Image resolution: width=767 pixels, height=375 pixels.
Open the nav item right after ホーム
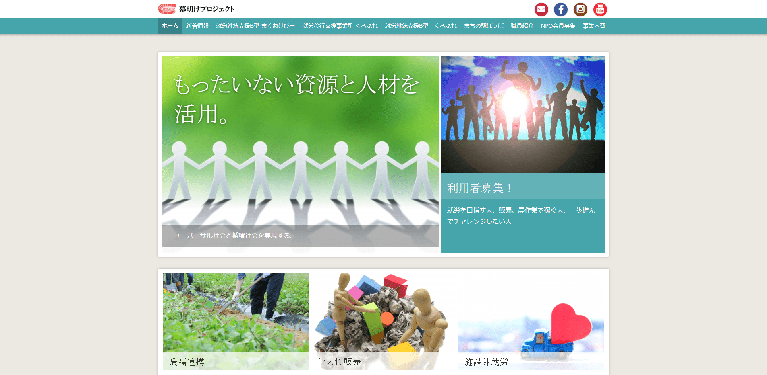click(x=197, y=26)
